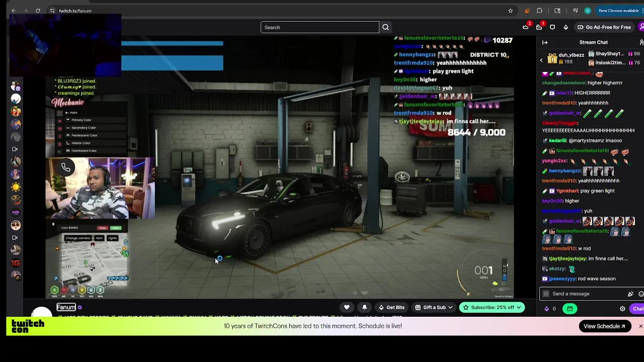Go back in browser history
This screenshot has width=644, height=362.
14,11
